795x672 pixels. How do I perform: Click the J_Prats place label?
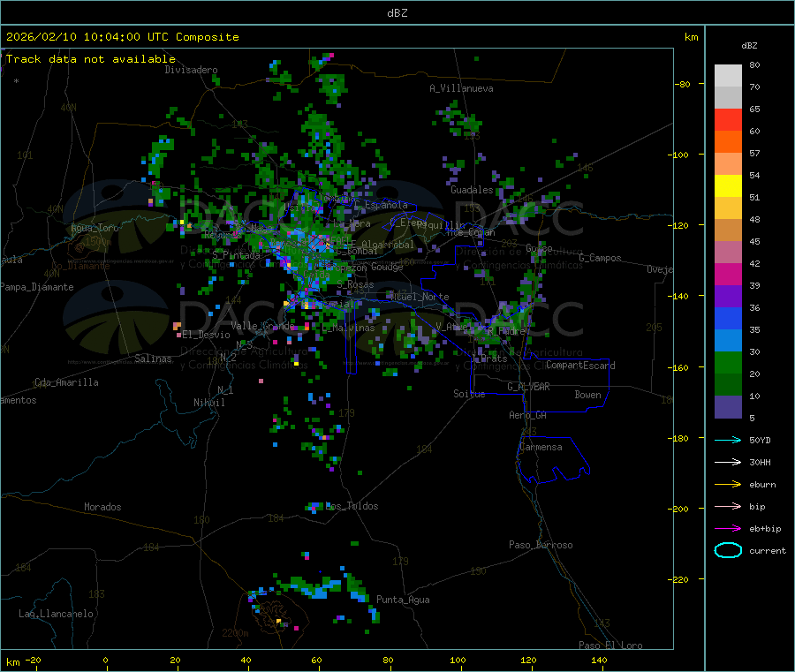coord(489,359)
